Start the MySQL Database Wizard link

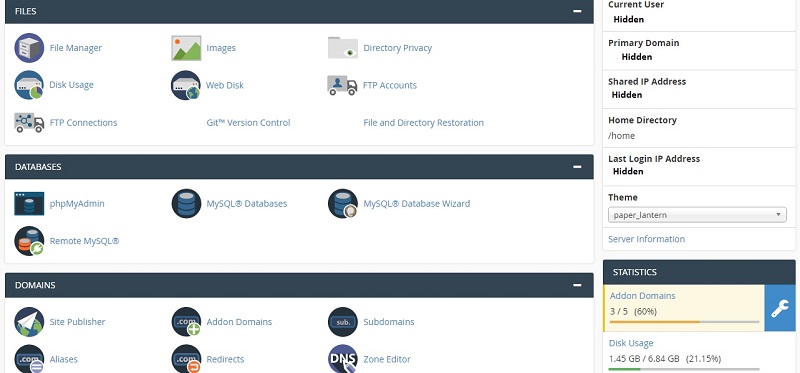point(416,204)
